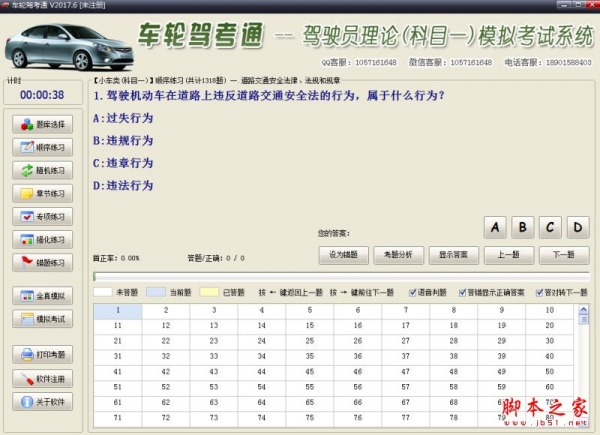The height and width of the screenshot is (435, 600).
Task: Select question 2 cell in grid
Action: point(166,311)
